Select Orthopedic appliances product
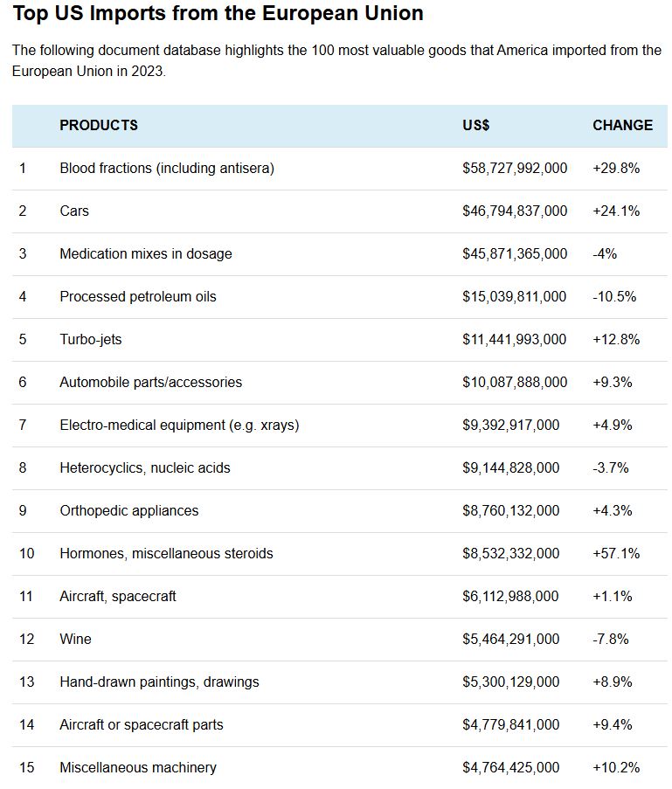672x789 pixels. [x=128, y=511]
